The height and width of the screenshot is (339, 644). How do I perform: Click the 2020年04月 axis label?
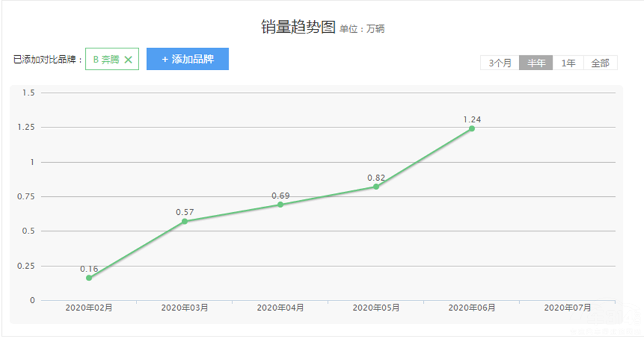tap(280, 308)
